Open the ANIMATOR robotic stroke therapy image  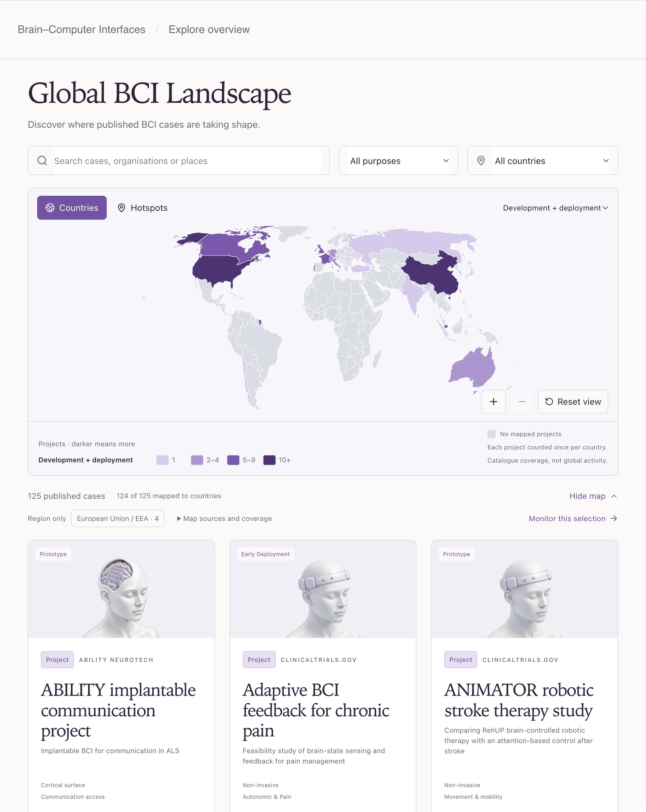[524, 589]
